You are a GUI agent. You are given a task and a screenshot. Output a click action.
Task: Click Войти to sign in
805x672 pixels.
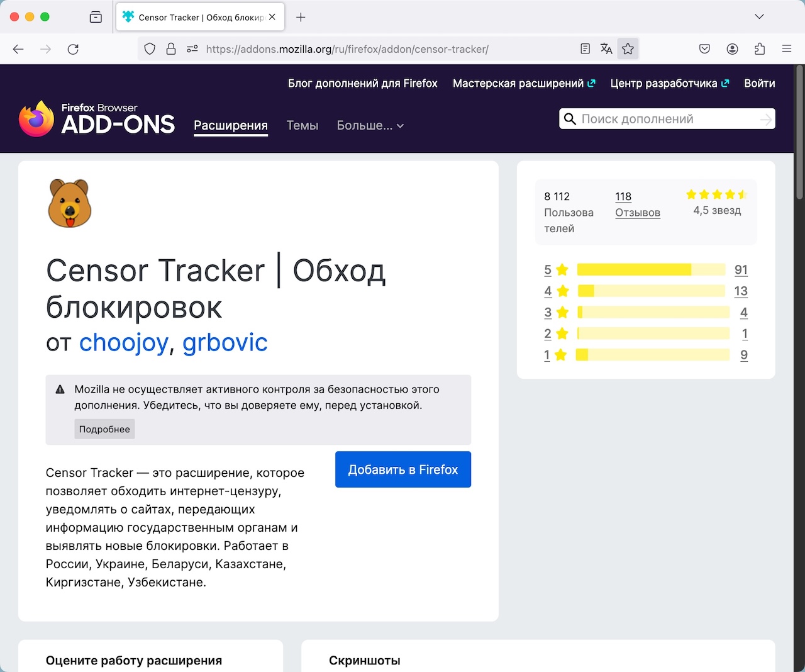[x=759, y=83]
